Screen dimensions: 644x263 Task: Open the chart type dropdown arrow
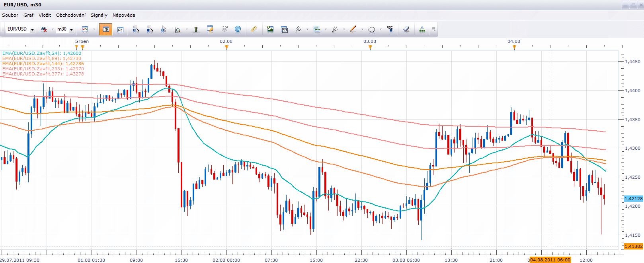[94, 29]
